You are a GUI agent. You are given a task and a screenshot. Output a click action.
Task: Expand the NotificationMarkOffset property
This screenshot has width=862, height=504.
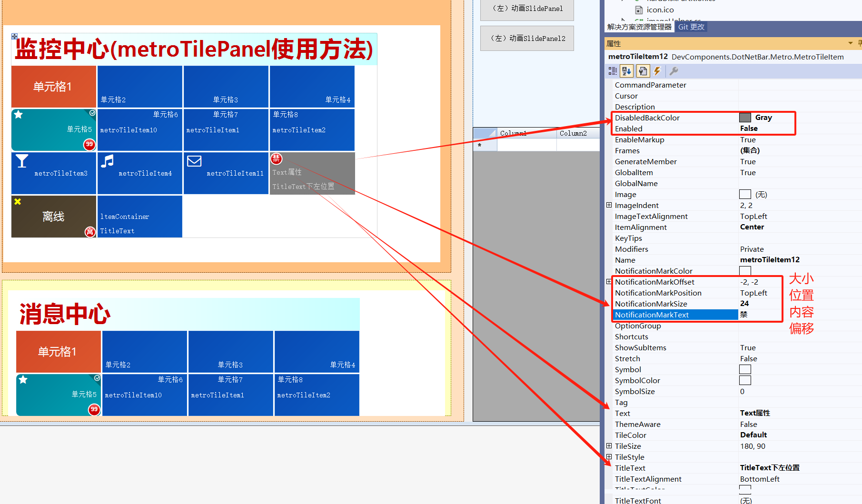click(609, 282)
